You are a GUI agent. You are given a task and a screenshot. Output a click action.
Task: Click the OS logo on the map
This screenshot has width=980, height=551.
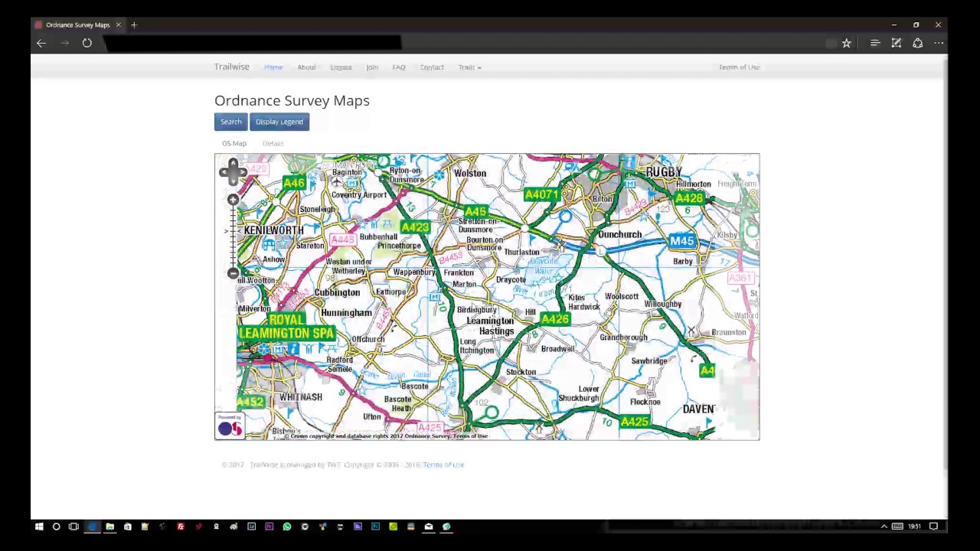(230, 426)
